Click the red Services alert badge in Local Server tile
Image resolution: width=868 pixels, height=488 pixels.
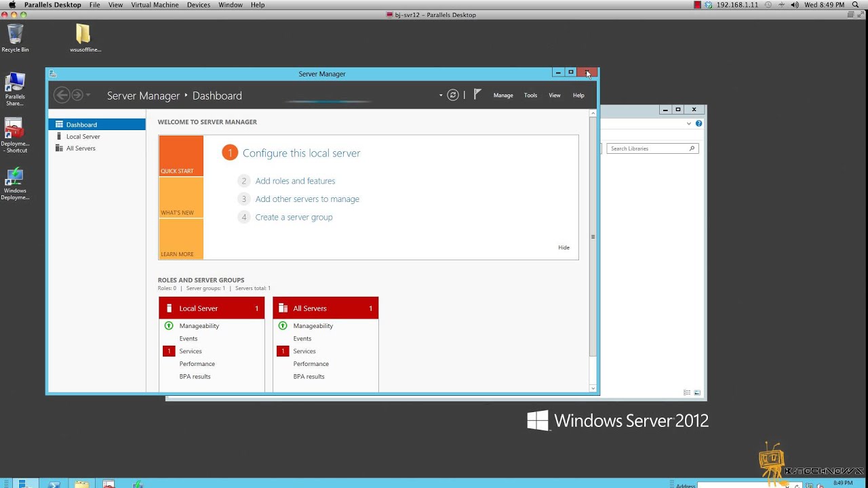coord(169,351)
